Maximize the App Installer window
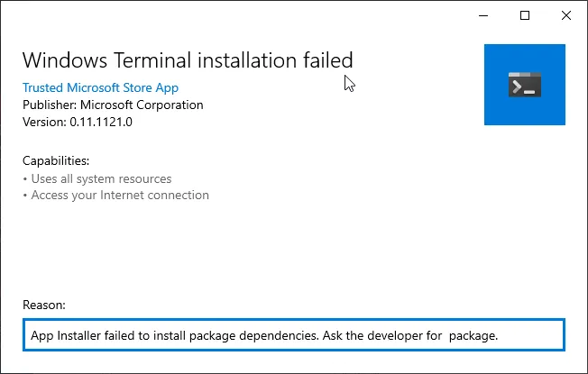This screenshot has width=588, height=374. coord(525,15)
